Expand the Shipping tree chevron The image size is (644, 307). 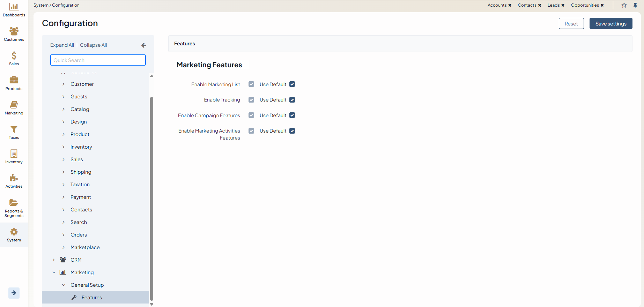64,172
